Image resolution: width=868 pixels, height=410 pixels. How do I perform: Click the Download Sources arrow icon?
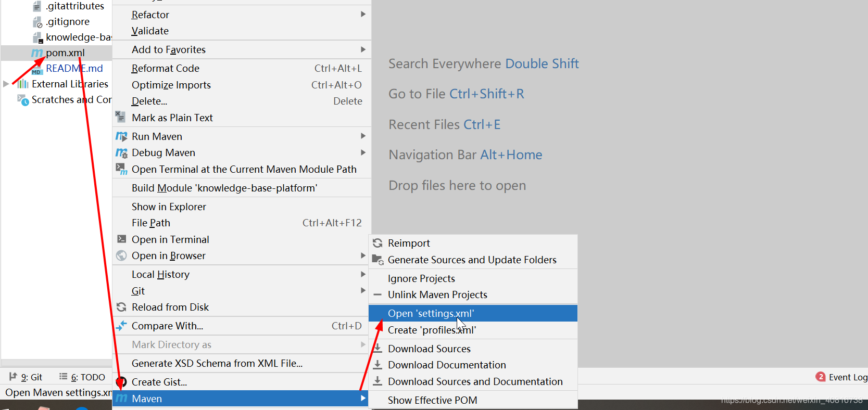[378, 348]
